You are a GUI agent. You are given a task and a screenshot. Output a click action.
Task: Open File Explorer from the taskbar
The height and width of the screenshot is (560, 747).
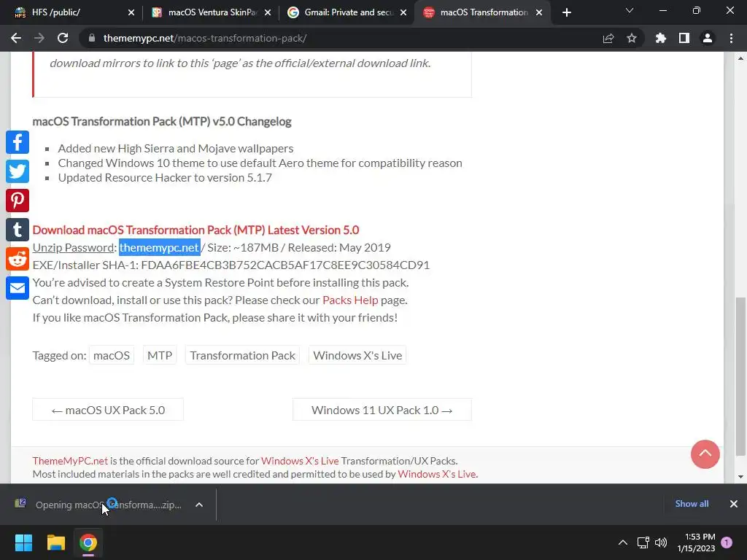[x=55, y=542]
